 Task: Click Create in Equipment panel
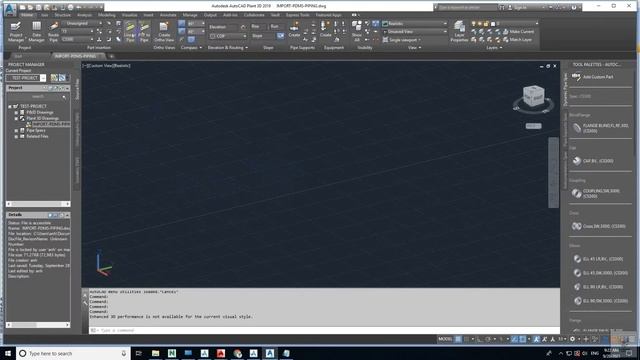pyautogui.click(x=325, y=30)
